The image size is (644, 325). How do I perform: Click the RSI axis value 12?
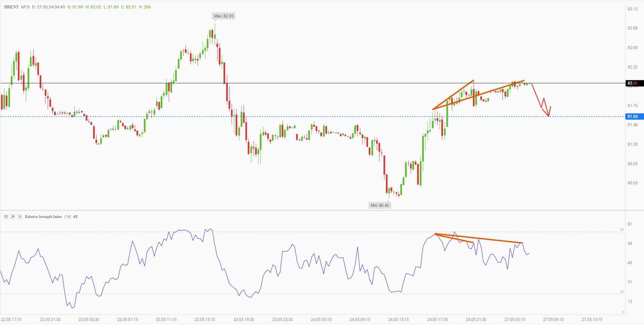630,301
